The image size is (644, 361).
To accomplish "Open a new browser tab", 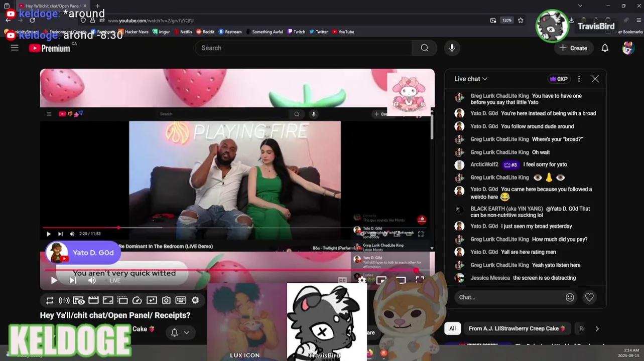I will (97, 6).
